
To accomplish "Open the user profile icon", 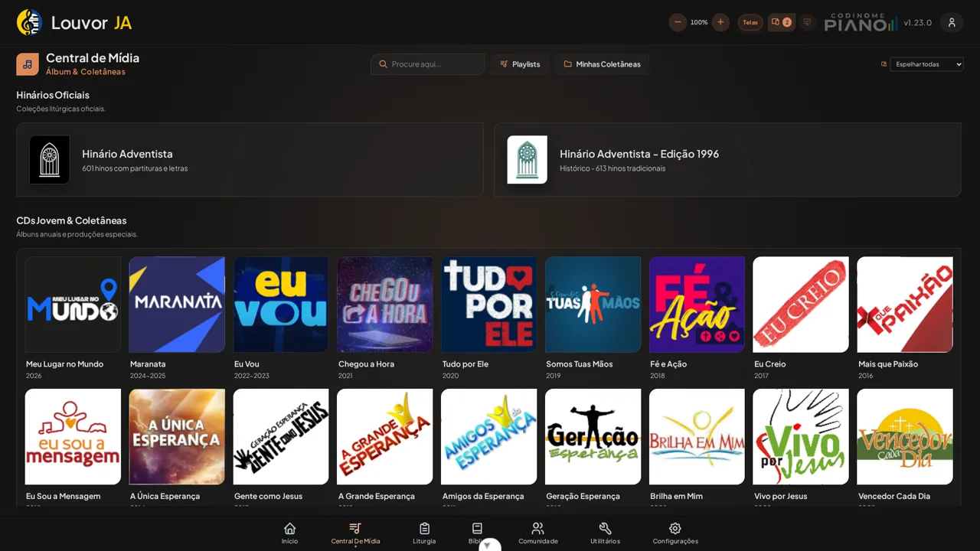I will coord(952,22).
